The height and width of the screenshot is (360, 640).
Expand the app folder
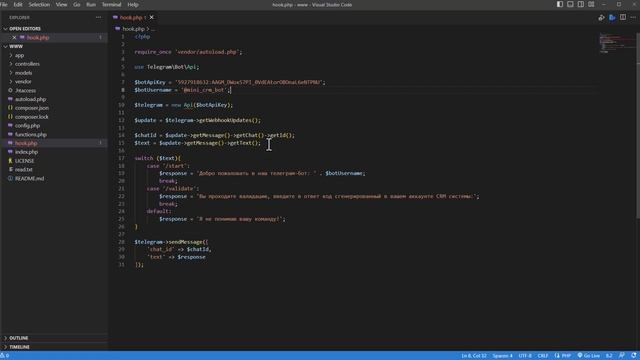click(x=20, y=55)
